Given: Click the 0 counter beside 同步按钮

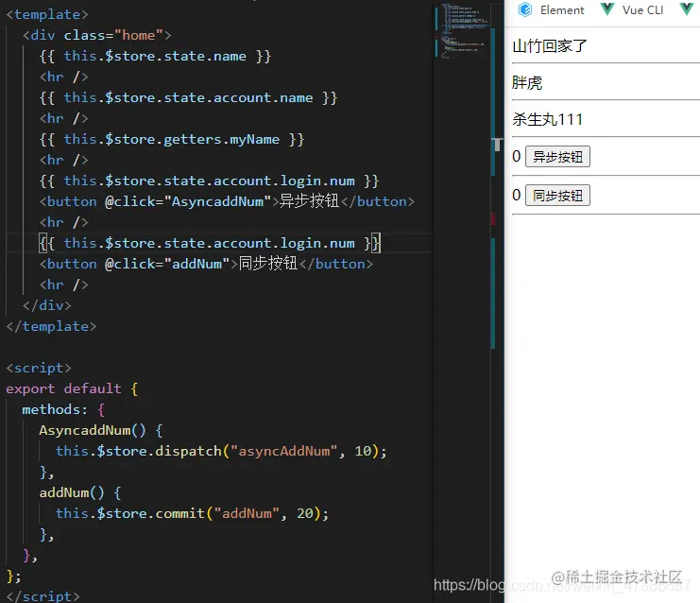Looking at the screenshot, I should click(x=517, y=196).
